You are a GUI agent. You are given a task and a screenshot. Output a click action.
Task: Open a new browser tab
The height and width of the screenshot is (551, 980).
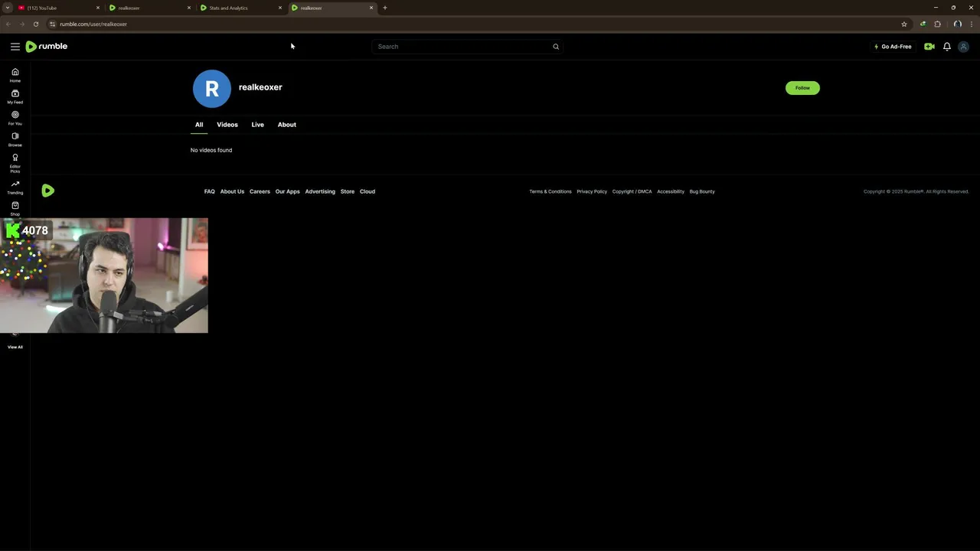point(385,8)
